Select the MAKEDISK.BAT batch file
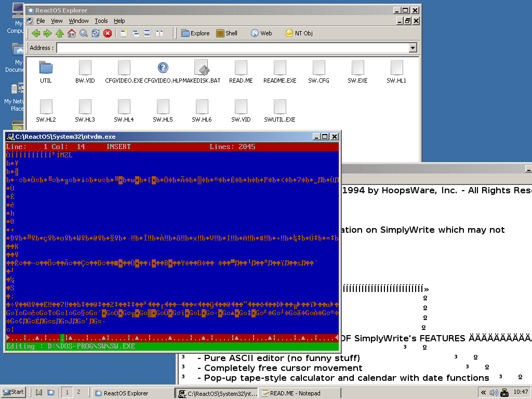This screenshot has width=532, height=399. [202, 72]
